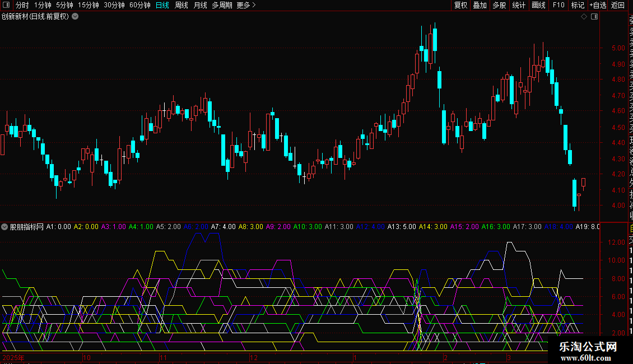Image resolution: width=633 pixels, height=364 pixels.
Task: Open the F10 company info
Action: point(558,5)
